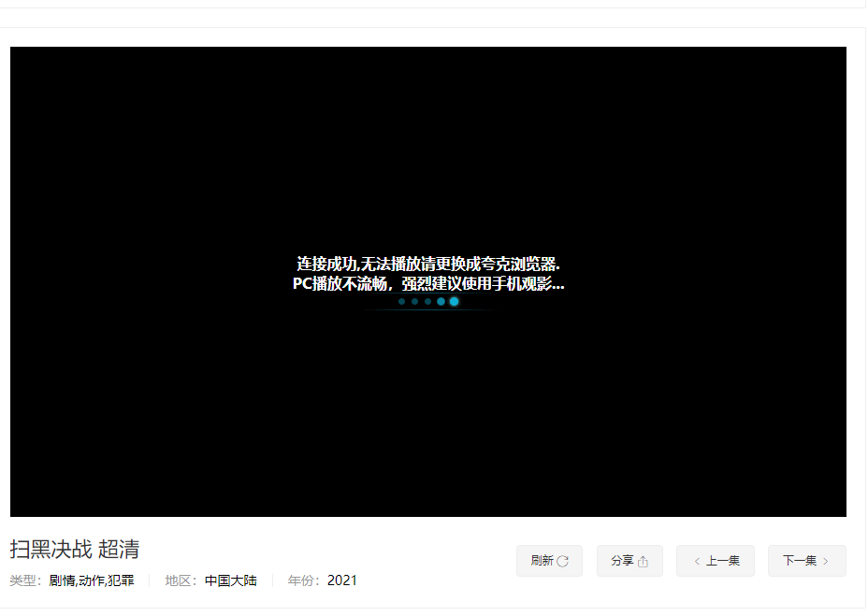Click the 类型 metadata label row
The width and height of the screenshot is (868, 616).
click(23, 580)
